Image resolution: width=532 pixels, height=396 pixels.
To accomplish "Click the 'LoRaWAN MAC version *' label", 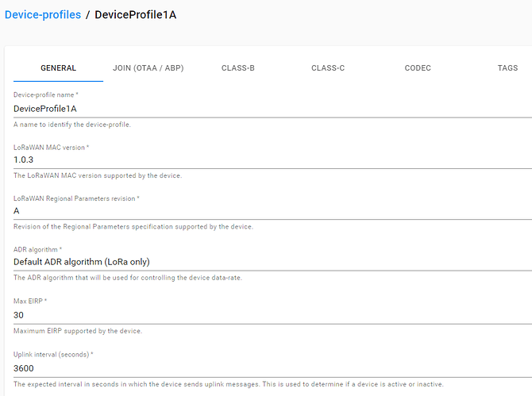I will pyautogui.click(x=52, y=148).
